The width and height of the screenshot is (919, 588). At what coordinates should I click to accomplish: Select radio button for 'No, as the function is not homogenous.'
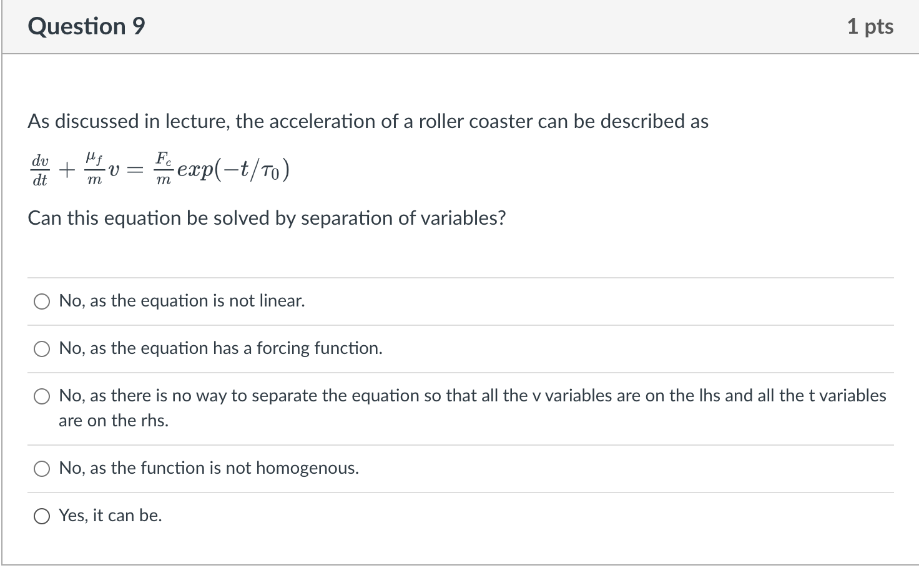click(x=41, y=468)
